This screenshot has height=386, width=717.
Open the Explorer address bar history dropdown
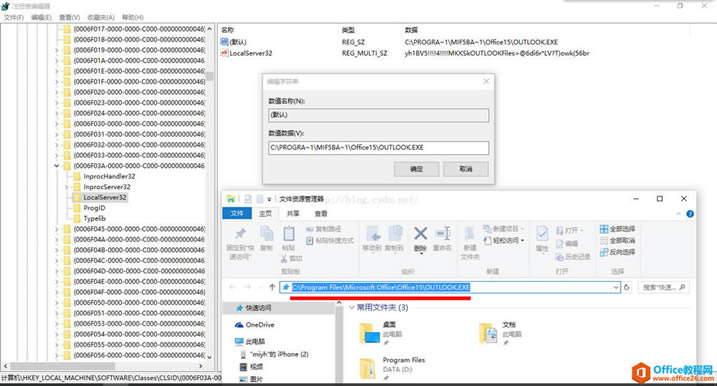point(615,287)
